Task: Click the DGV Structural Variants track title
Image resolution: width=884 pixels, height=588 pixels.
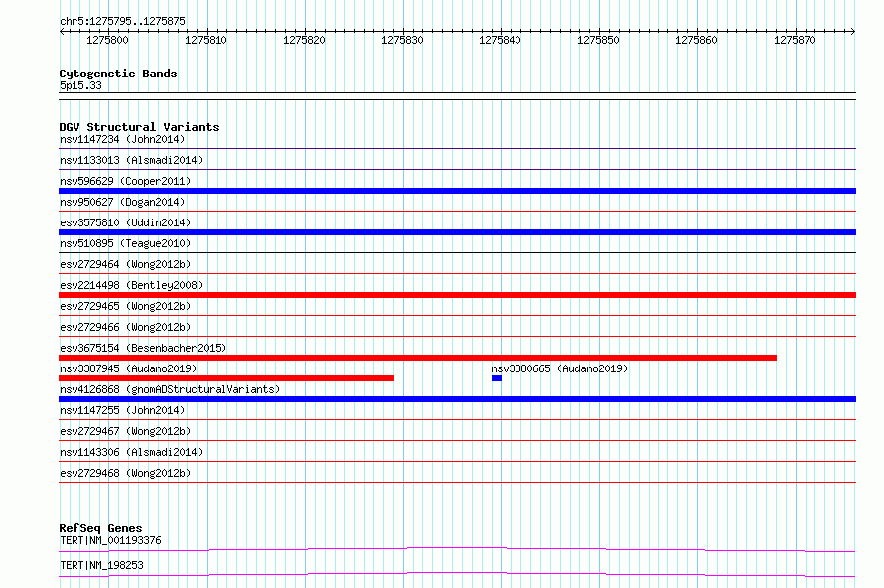Action: coord(139,127)
